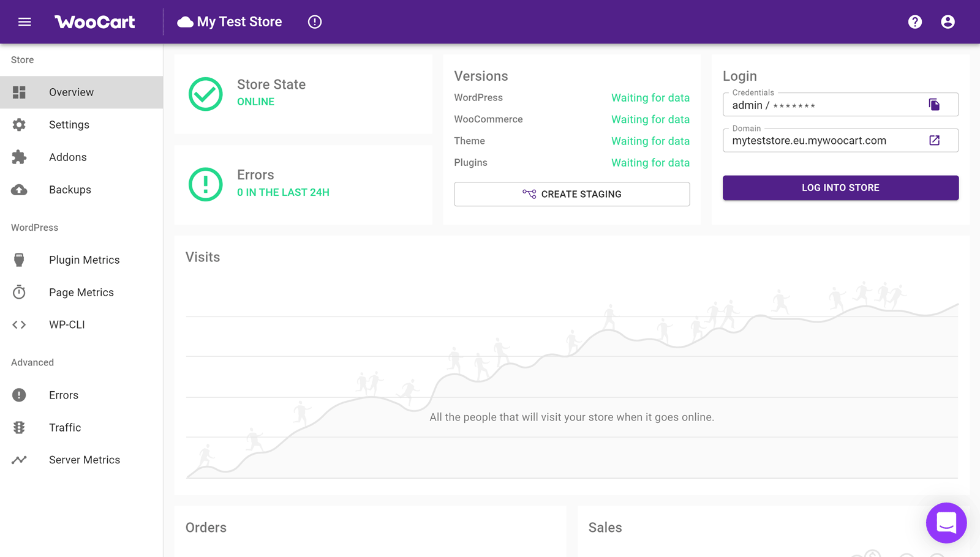980x557 pixels.
Task: Click the Backups cloud upload icon
Action: click(20, 190)
